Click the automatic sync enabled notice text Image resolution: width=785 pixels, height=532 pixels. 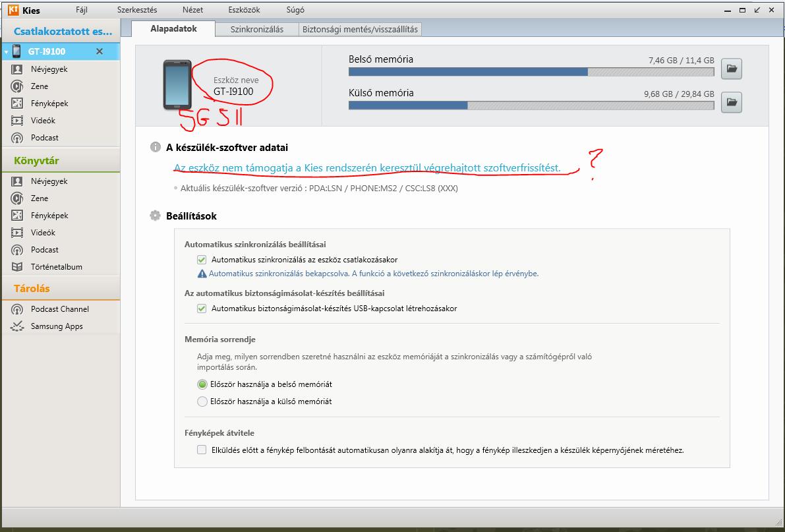point(374,274)
